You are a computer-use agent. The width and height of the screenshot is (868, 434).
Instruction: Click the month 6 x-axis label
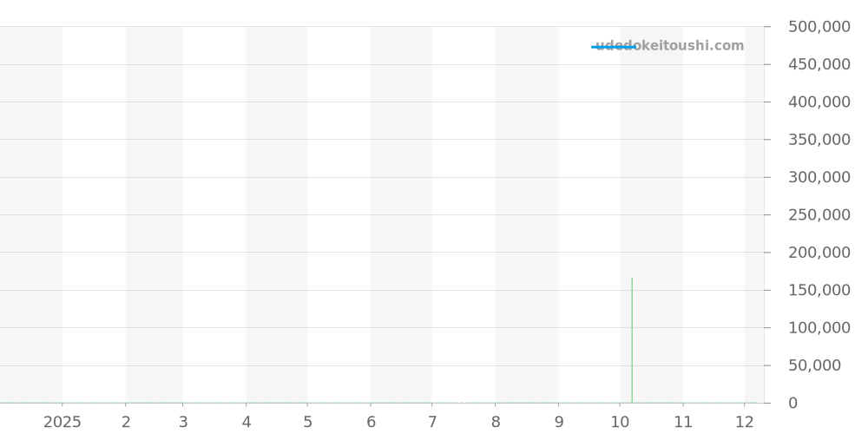click(x=371, y=423)
